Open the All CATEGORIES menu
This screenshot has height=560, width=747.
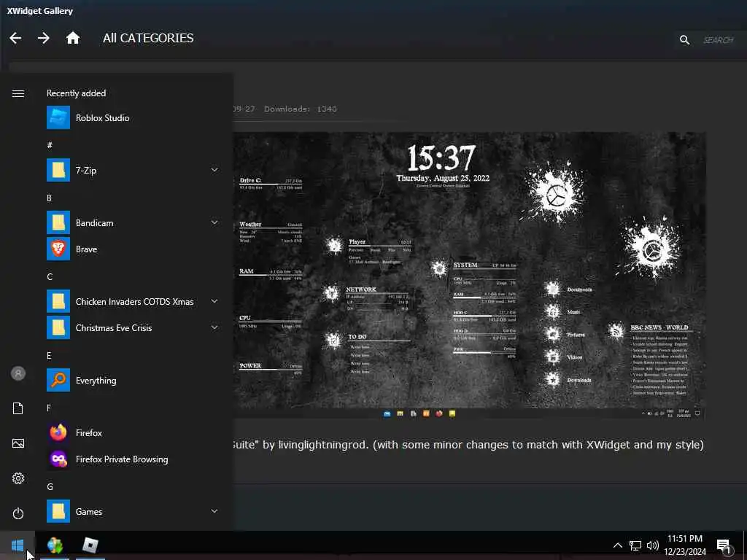148,38
